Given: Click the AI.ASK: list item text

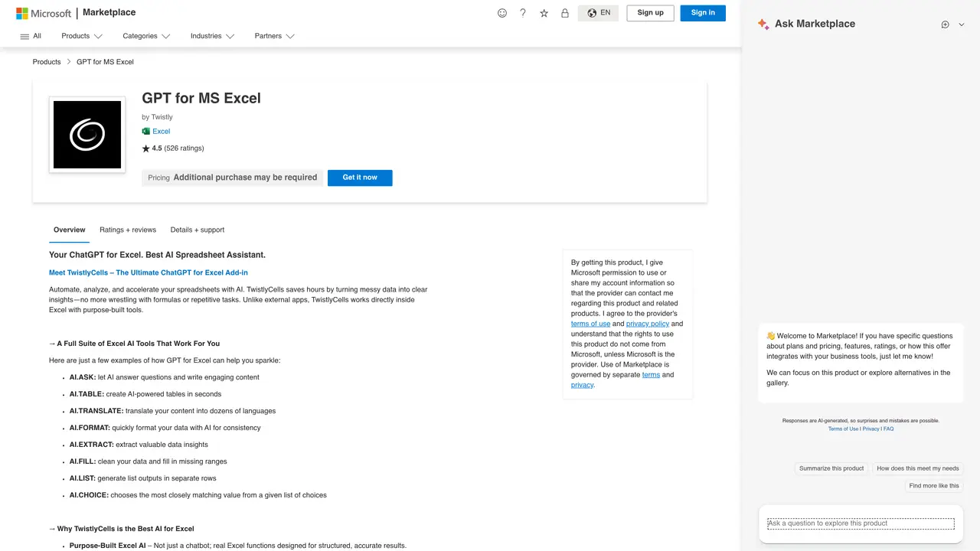Looking at the screenshot, I should point(165,377).
